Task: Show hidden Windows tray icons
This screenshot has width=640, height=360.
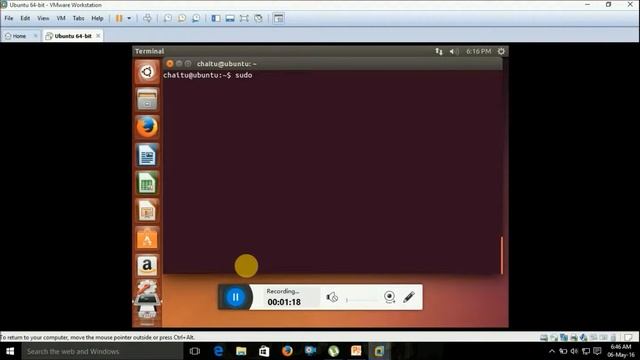Action: pos(552,351)
